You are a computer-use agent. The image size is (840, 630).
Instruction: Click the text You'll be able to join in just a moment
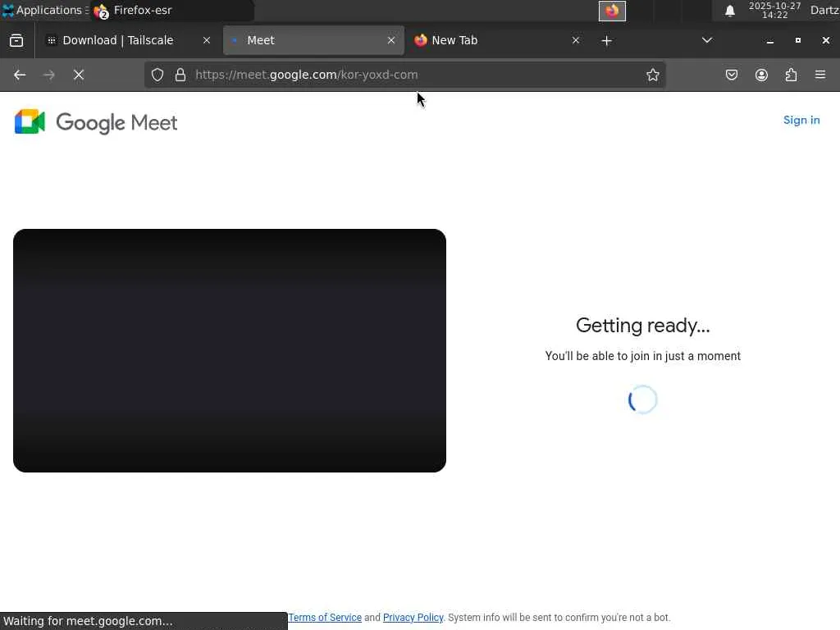click(x=643, y=356)
